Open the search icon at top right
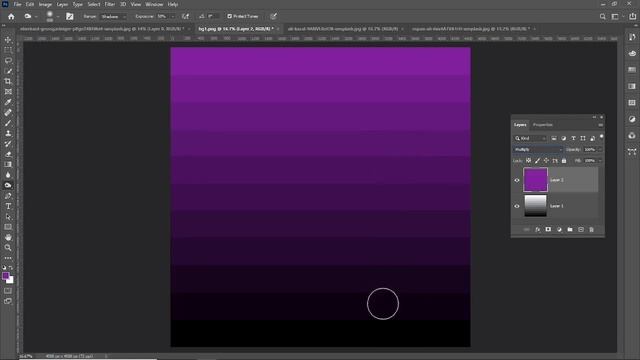The height and width of the screenshot is (360, 640). (602, 16)
